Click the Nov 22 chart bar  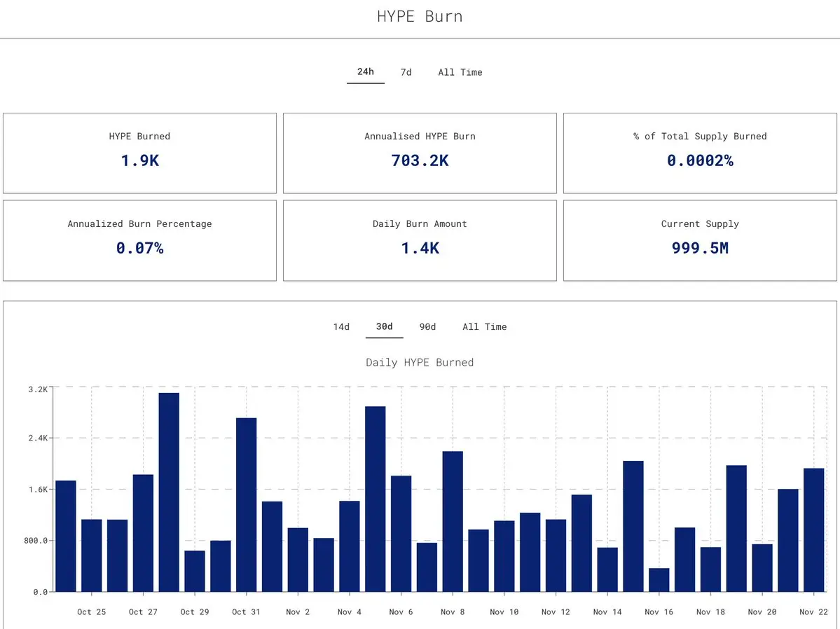(814, 530)
